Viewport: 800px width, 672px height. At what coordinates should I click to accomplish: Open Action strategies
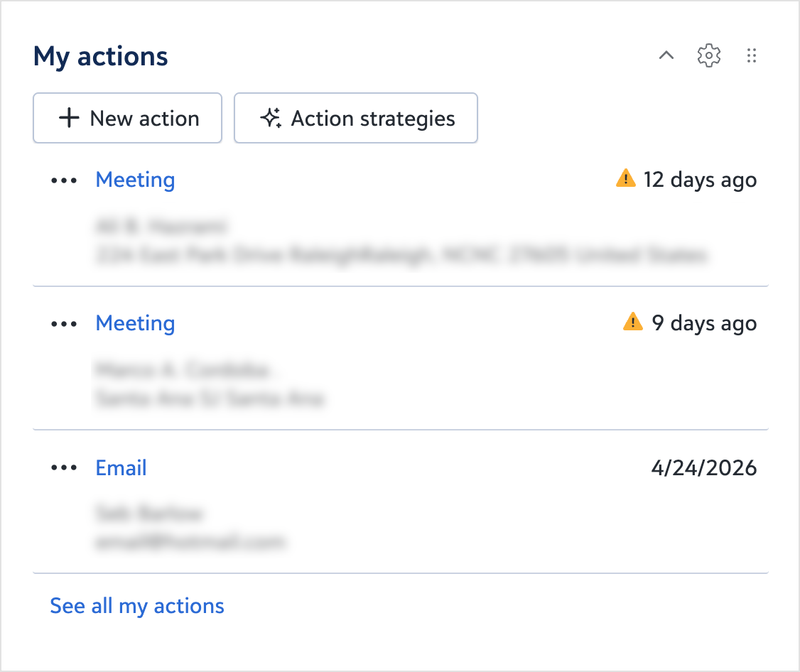tap(356, 118)
